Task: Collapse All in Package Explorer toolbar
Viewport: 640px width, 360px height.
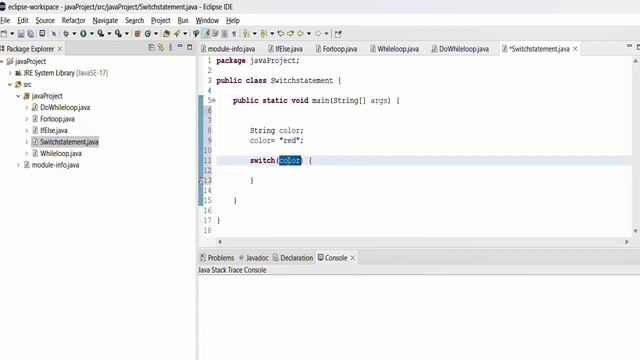Action: [x=151, y=48]
